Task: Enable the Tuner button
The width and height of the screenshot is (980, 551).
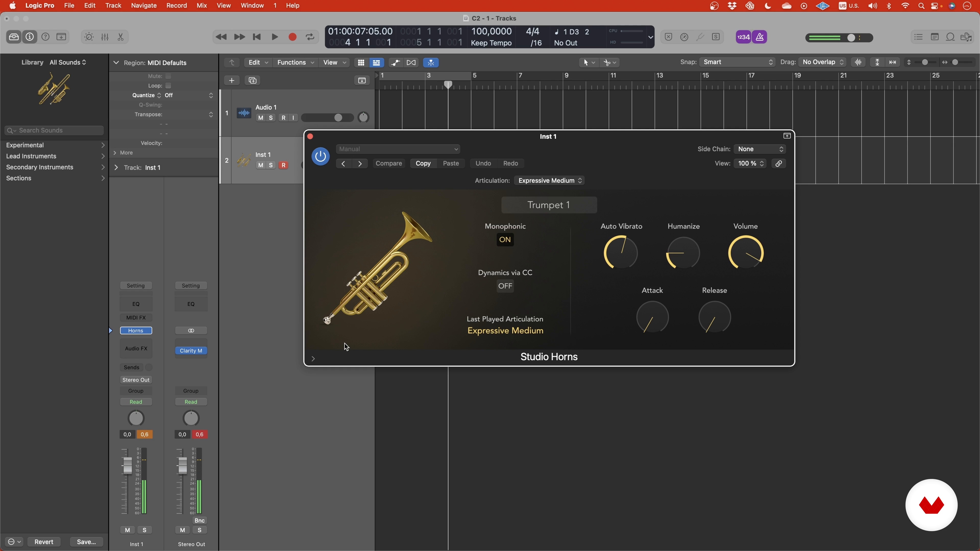Action: pyautogui.click(x=700, y=37)
